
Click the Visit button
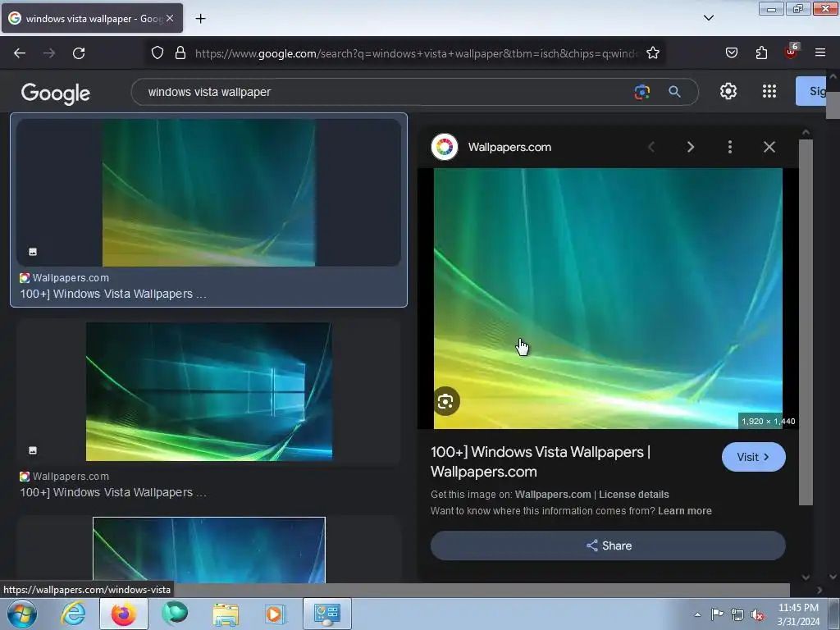754,457
